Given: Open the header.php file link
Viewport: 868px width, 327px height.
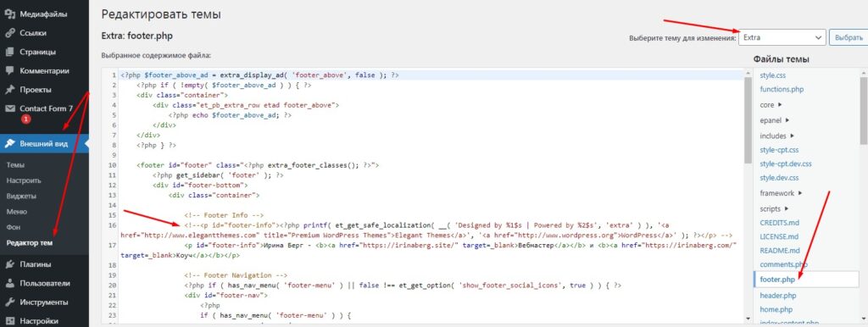Looking at the screenshot, I should pos(778,296).
